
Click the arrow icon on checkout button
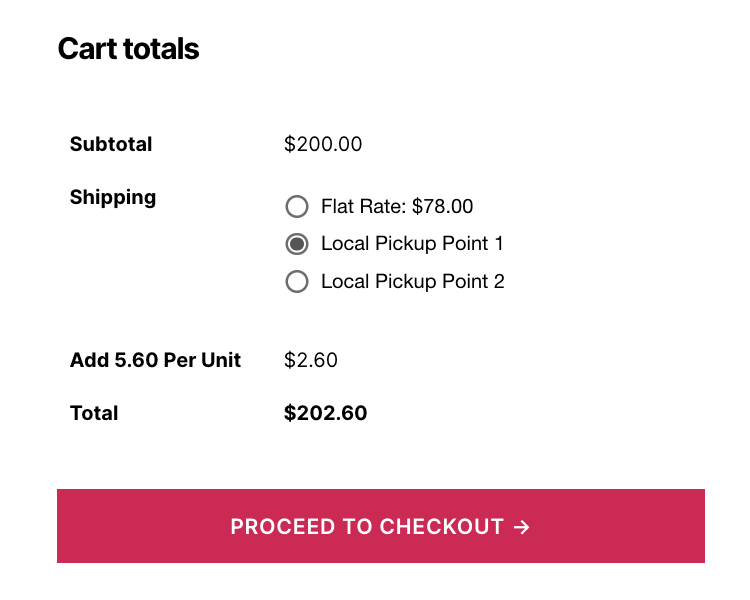pyautogui.click(x=521, y=527)
